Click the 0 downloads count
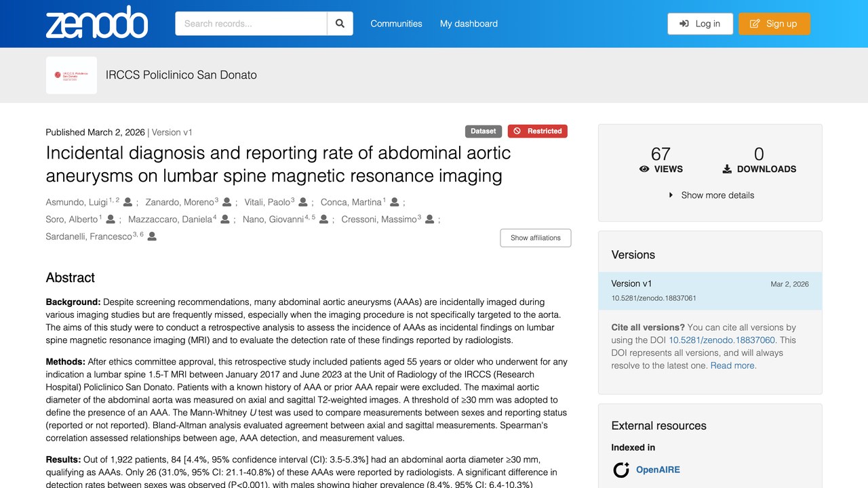 759,155
